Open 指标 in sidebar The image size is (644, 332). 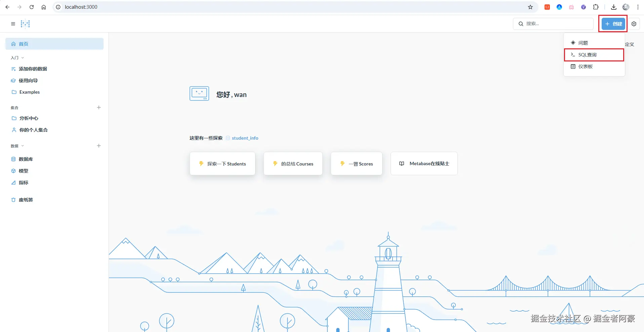pyautogui.click(x=54, y=183)
